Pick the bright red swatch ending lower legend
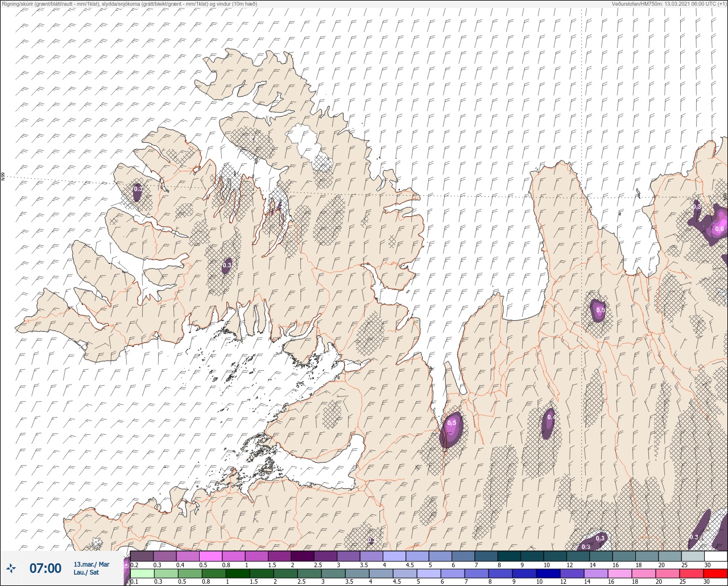This screenshot has height=586, width=728. coord(715,573)
